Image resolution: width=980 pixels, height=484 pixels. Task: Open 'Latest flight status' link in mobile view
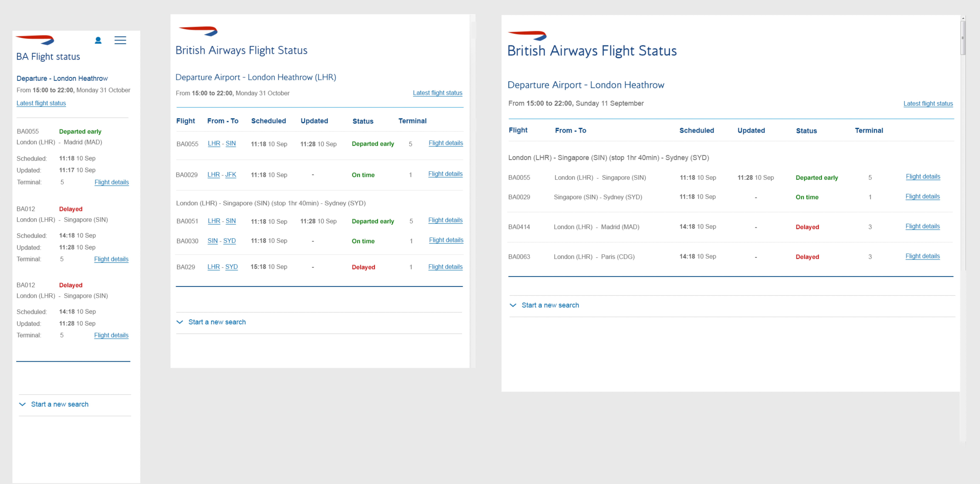click(x=41, y=103)
